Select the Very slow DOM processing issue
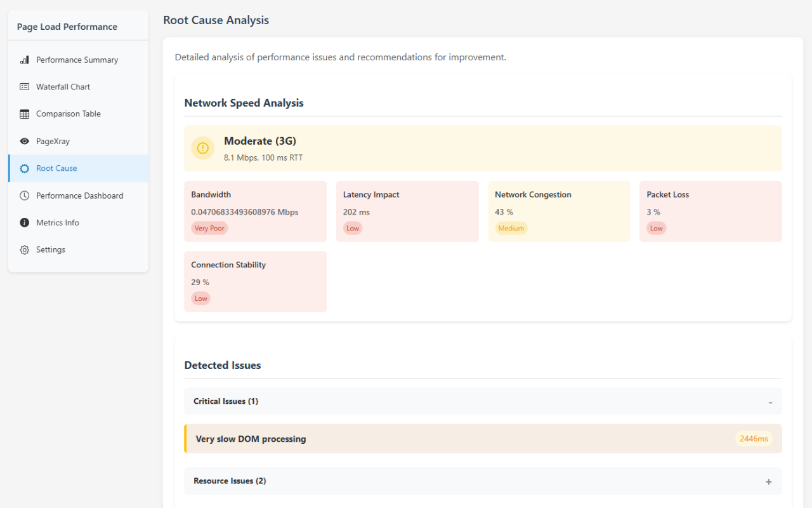 483,439
